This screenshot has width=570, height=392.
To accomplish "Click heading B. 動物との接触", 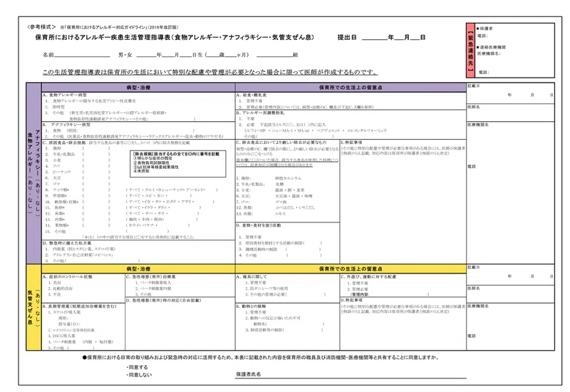I will 253,306.
